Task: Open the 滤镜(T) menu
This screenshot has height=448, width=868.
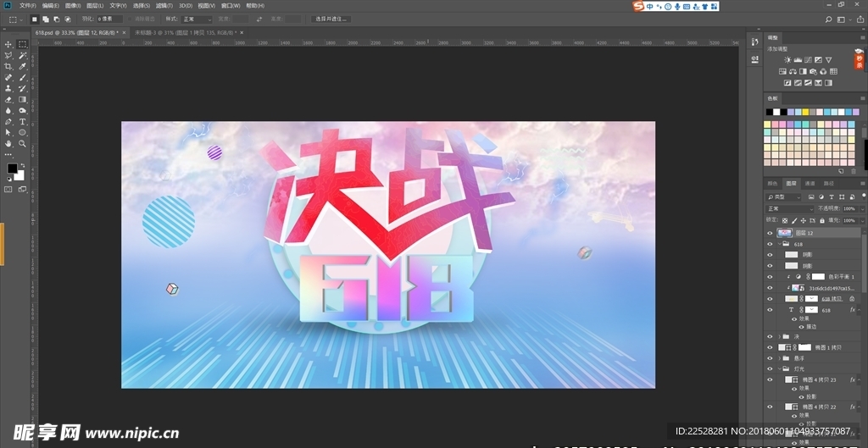Action: coord(164,6)
